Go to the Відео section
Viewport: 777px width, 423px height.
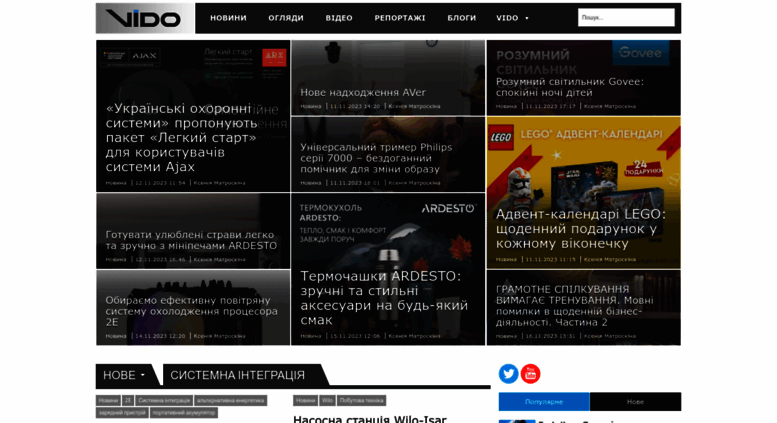tap(339, 18)
